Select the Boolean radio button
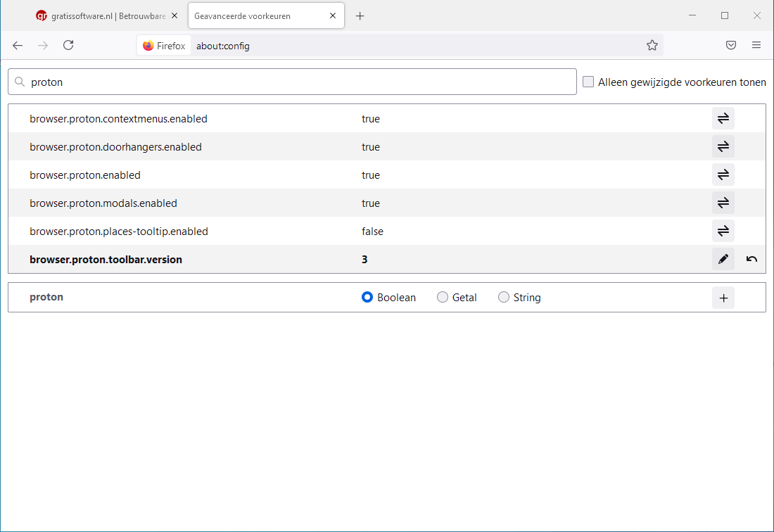 coord(367,298)
